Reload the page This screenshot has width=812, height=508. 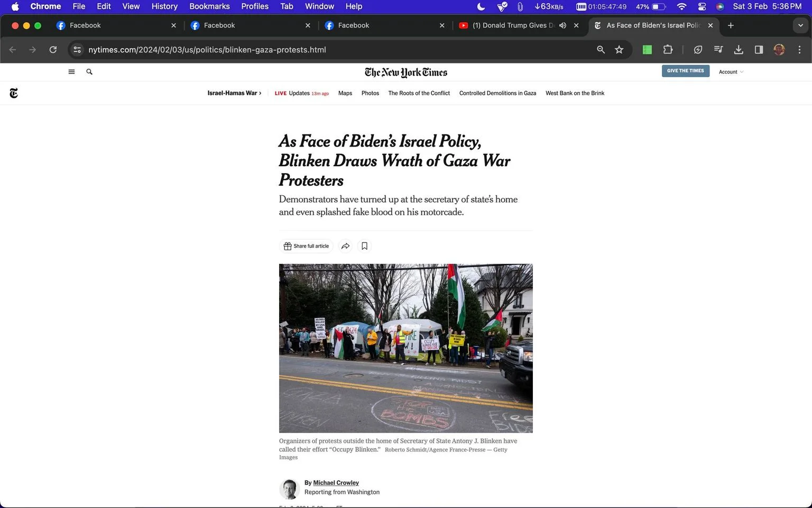(x=53, y=50)
